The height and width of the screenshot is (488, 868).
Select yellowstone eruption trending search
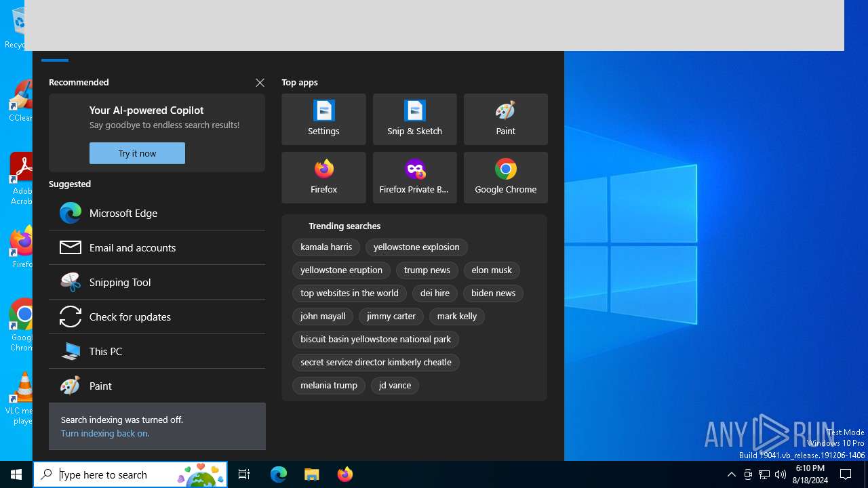[341, 270]
